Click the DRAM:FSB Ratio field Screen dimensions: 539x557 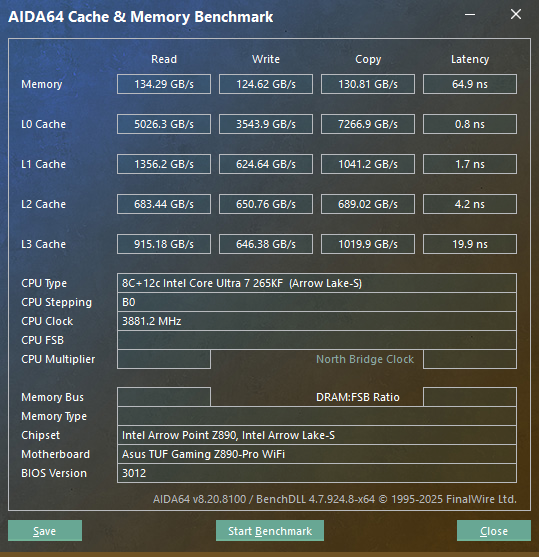(470, 397)
